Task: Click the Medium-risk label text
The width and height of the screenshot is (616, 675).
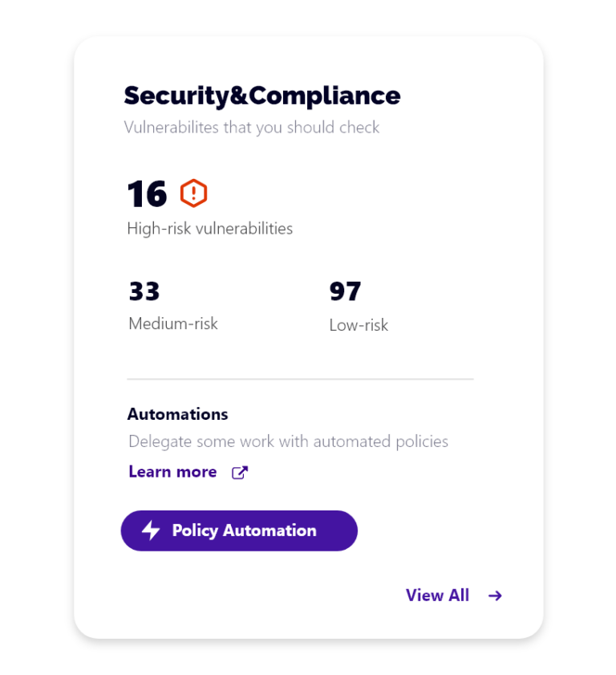Action: [172, 323]
